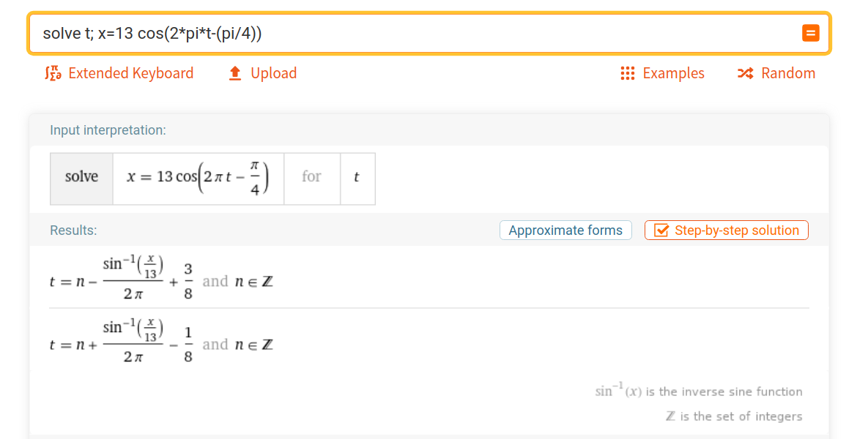Select the first result with 3/8 term
The width and height of the screenshot is (868, 439).
(x=162, y=278)
